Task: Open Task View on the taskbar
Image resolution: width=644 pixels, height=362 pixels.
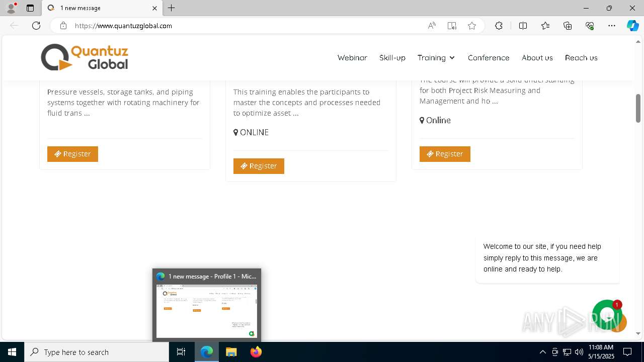Action: coord(181,352)
